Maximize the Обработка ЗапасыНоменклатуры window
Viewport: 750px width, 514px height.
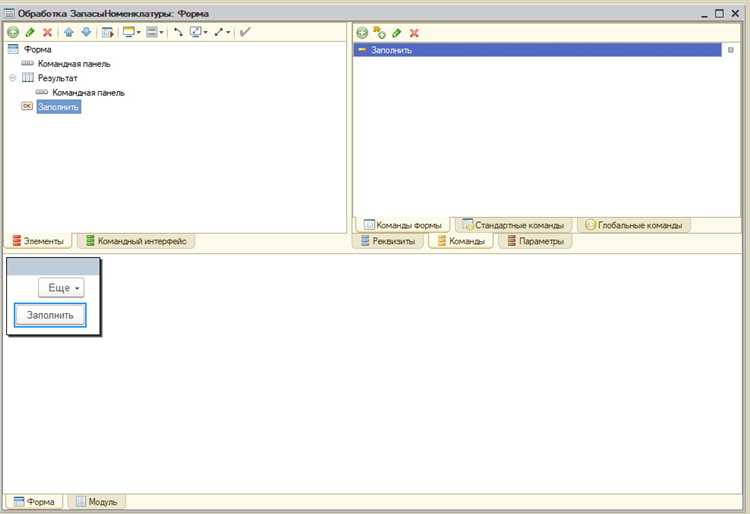(719, 13)
